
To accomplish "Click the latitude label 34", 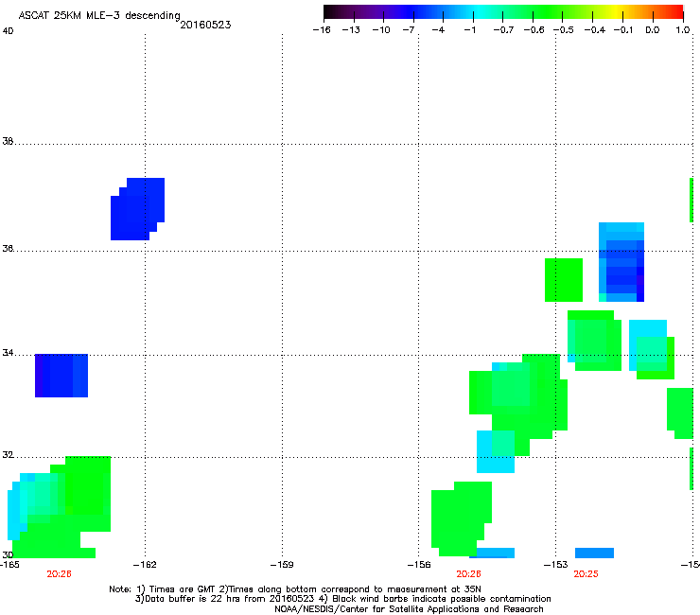I will pos(8,353).
